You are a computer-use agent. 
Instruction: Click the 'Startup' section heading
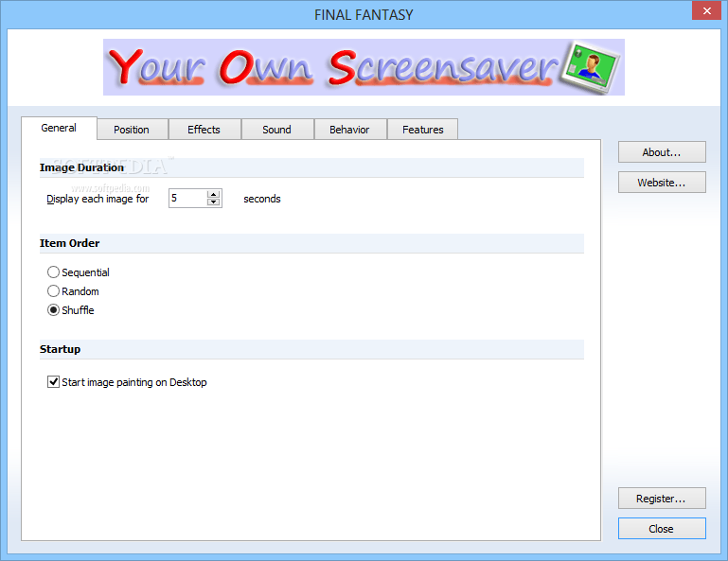click(x=60, y=349)
